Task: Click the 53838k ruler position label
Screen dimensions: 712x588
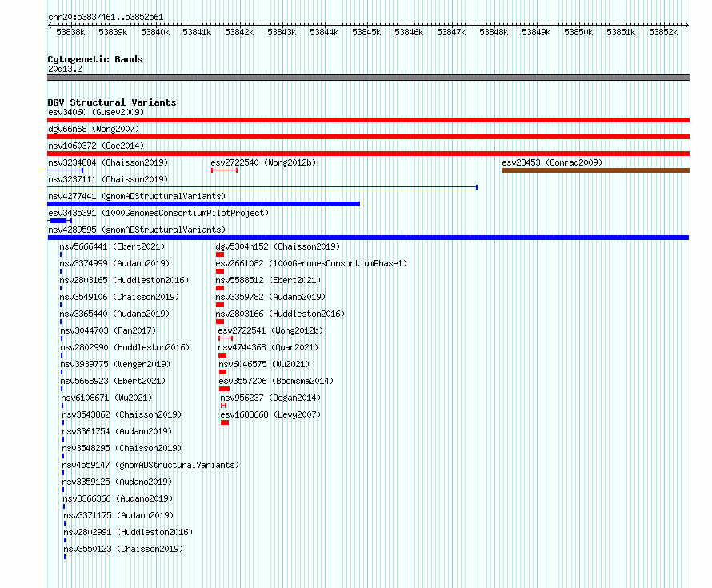Action: 70,32
